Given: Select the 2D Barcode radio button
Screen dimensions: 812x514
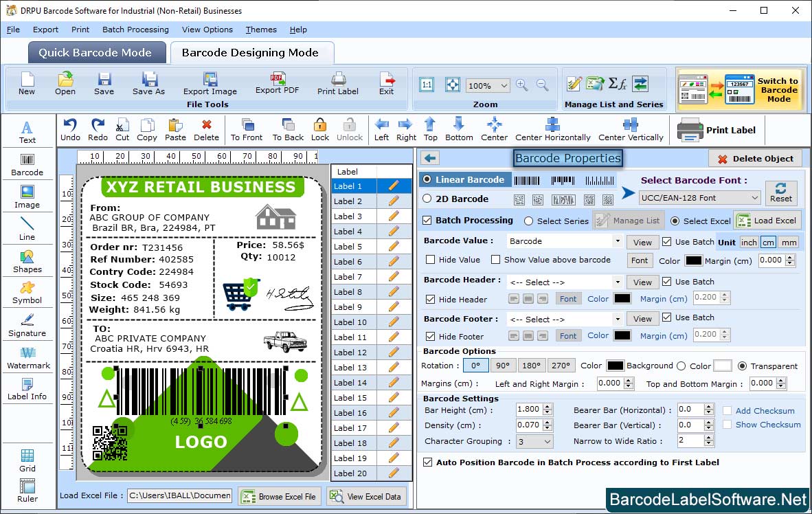Looking at the screenshot, I should point(427,199).
